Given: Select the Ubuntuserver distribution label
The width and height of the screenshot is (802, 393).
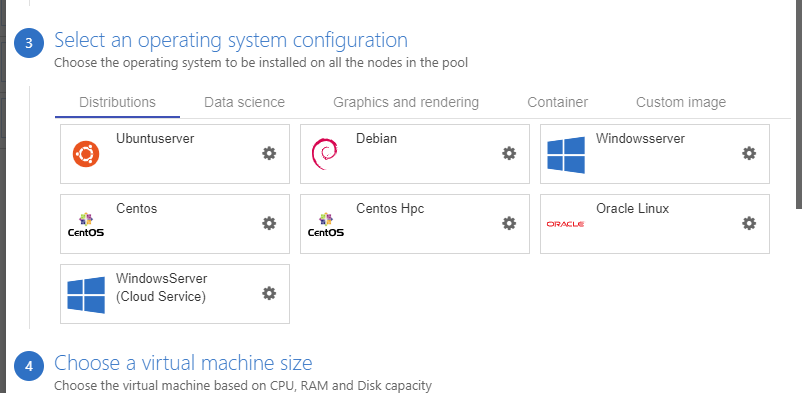Looking at the screenshot, I should coord(155,139).
